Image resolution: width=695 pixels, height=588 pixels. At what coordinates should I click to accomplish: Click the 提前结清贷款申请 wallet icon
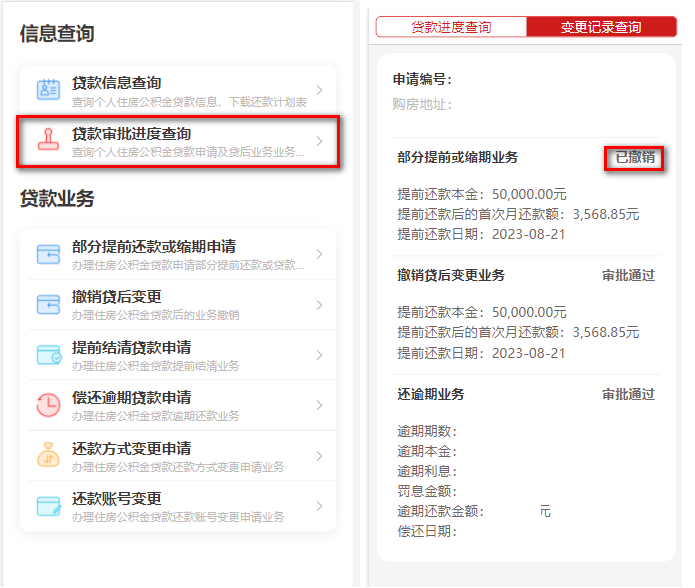(x=48, y=355)
